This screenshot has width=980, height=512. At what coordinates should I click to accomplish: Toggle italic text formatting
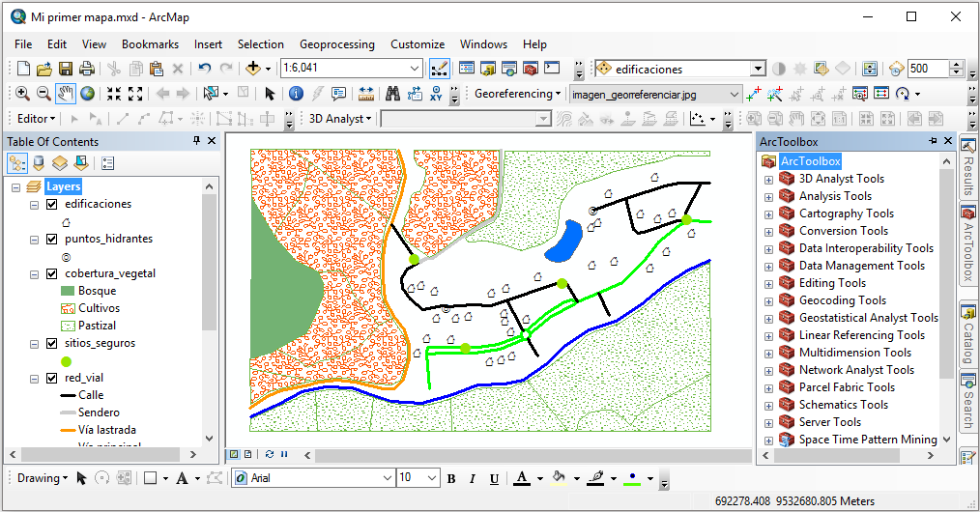pyautogui.click(x=473, y=479)
